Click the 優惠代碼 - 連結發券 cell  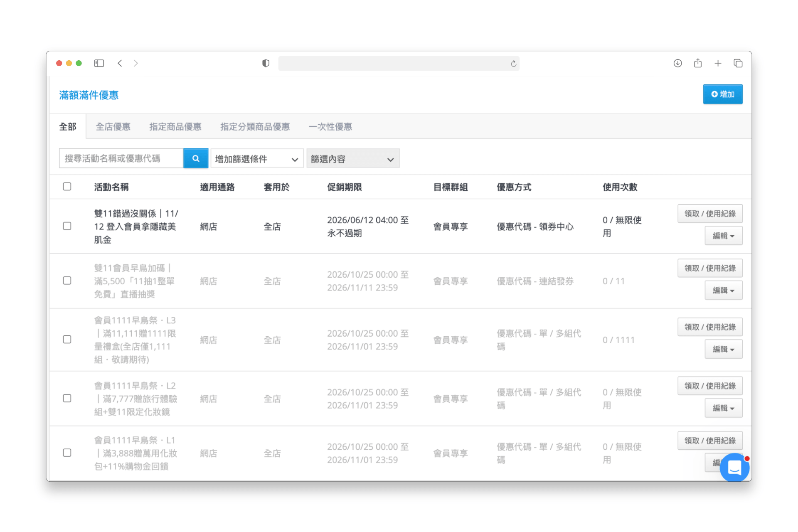[x=535, y=281]
